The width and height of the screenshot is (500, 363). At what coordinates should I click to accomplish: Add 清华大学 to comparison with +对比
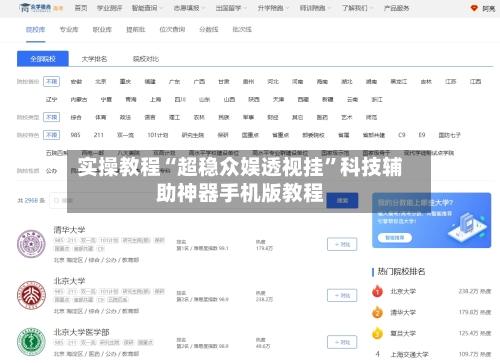(342, 244)
